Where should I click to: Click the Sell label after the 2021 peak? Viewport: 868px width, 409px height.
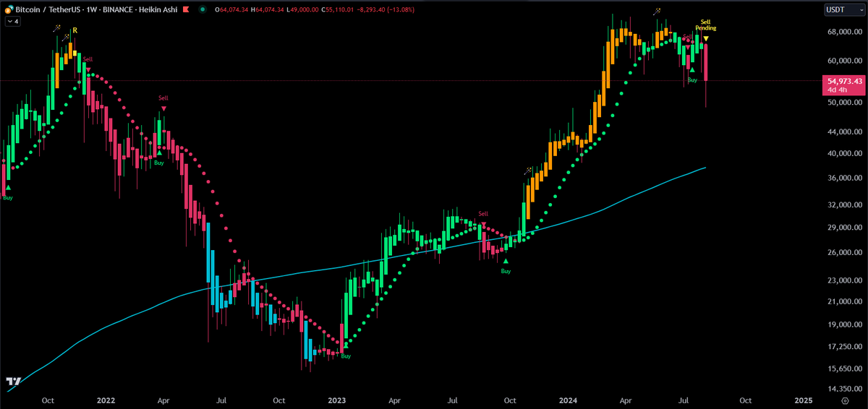pos(88,59)
